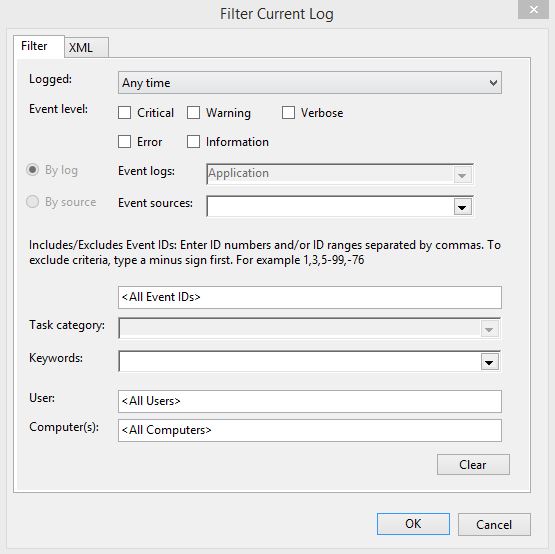Choose the By source radio button

tap(33, 202)
